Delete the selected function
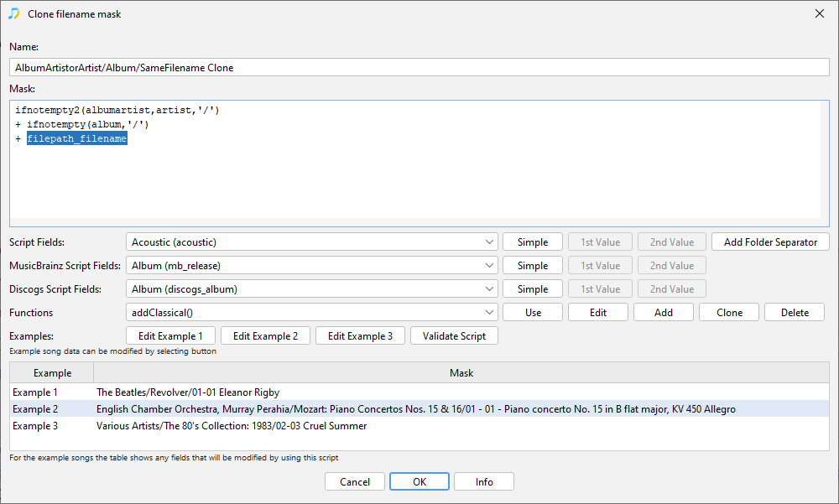The width and height of the screenshot is (839, 504). (795, 313)
